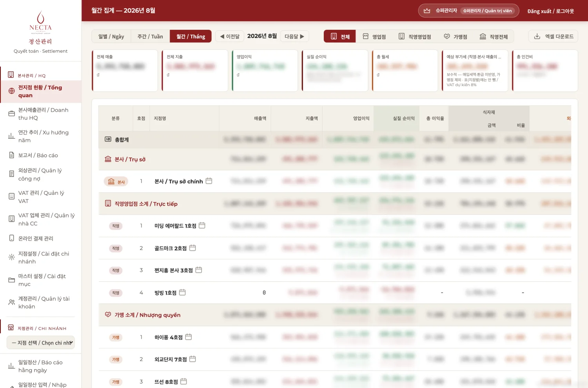Screen dimensions: 588x388
Task: Select 전체 filter tab
Action: (x=340, y=36)
